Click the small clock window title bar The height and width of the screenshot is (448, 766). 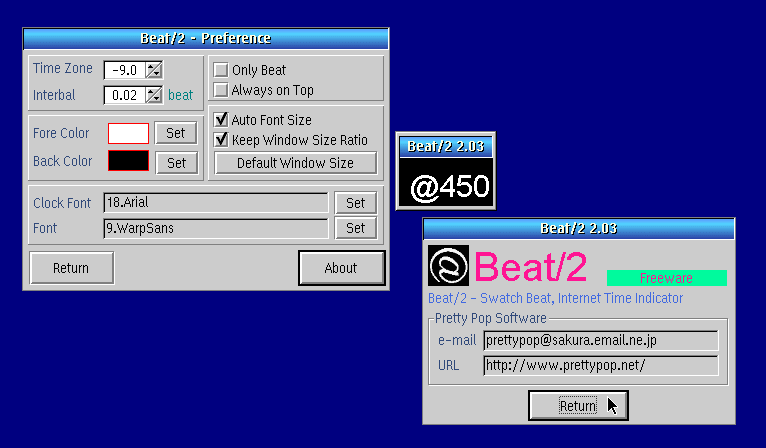click(446, 147)
